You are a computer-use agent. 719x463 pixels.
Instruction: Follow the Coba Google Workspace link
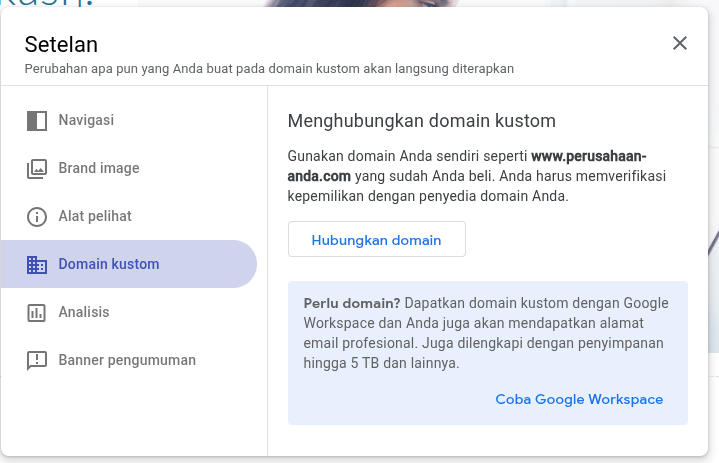pyautogui.click(x=579, y=399)
